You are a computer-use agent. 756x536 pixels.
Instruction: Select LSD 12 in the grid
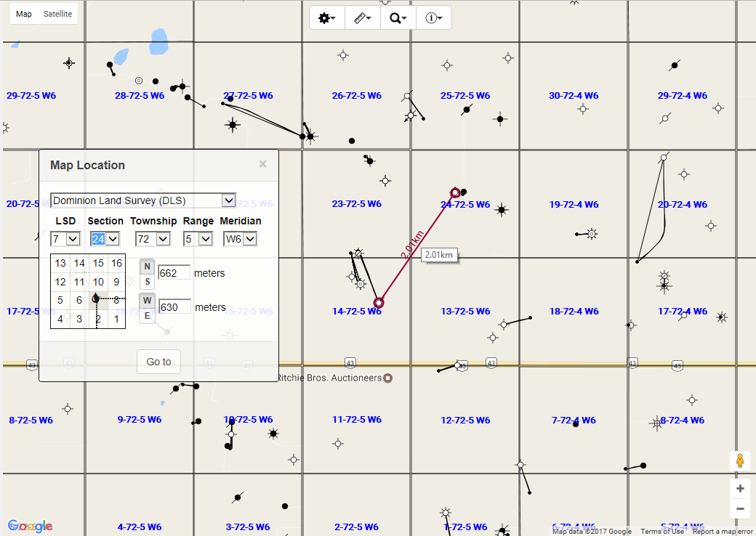[x=60, y=282]
